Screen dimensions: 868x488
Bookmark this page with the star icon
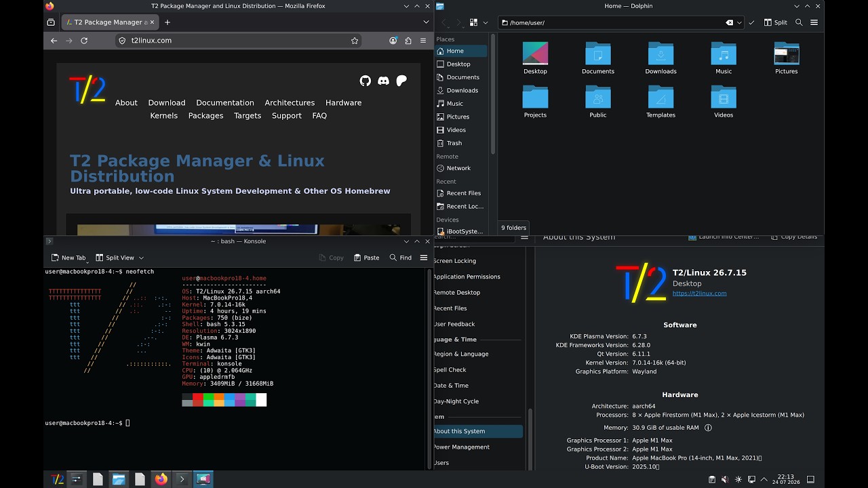(x=355, y=41)
